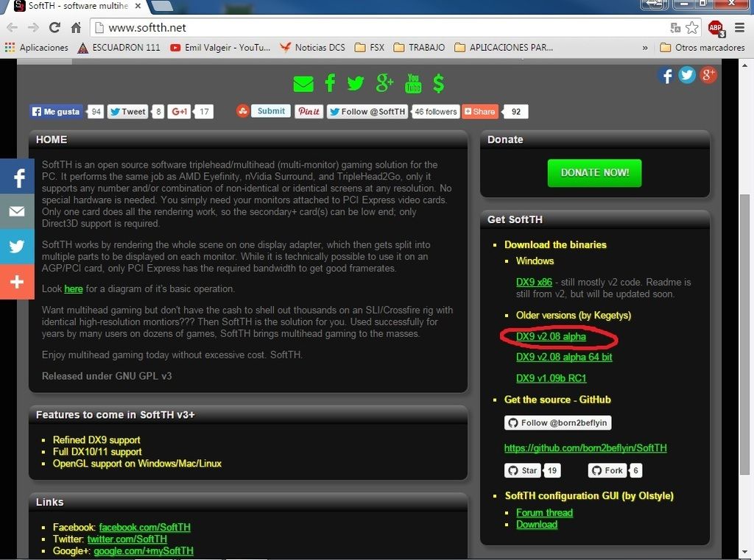
Task: Expand the FSX bookmarks folder
Action: [370, 48]
